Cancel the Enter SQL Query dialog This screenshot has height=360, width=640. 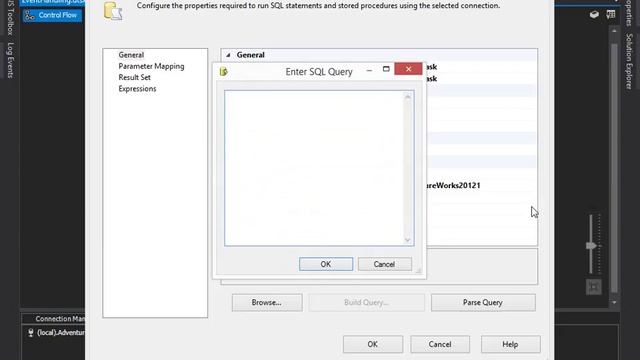click(x=384, y=264)
